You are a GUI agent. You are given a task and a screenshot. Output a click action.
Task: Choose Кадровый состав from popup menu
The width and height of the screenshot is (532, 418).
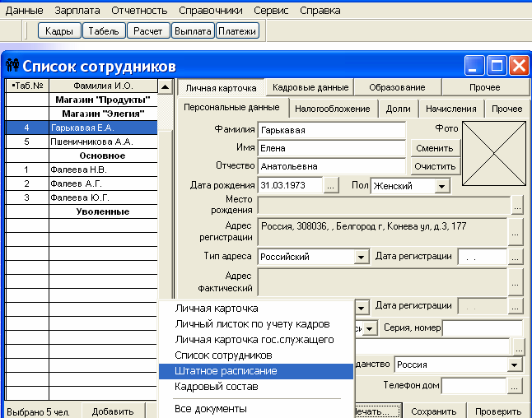click(x=256, y=387)
